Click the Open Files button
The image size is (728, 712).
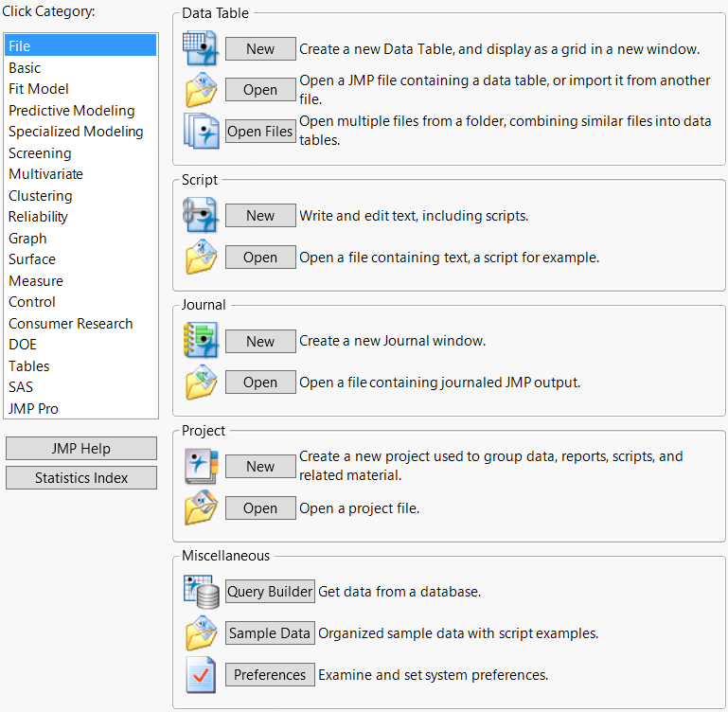coord(260,132)
